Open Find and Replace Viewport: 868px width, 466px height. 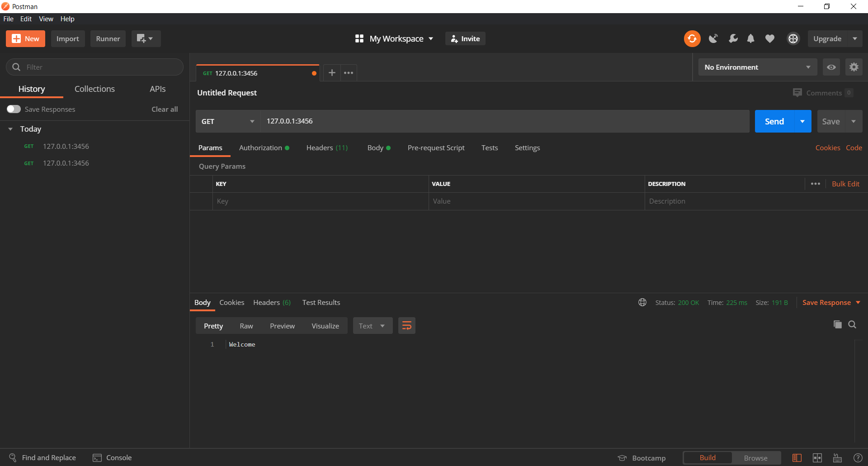(42, 458)
